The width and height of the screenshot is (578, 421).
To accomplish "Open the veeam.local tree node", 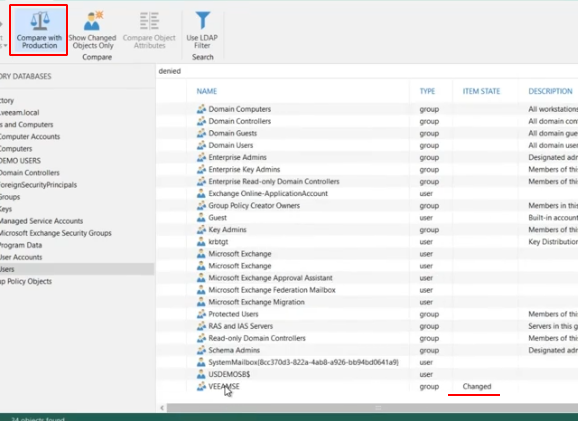I will click(x=20, y=112).
